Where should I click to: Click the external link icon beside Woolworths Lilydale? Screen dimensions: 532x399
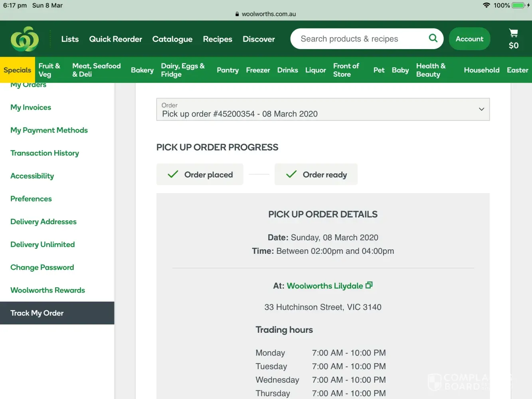pyautogui.click(x=369, y=285)
